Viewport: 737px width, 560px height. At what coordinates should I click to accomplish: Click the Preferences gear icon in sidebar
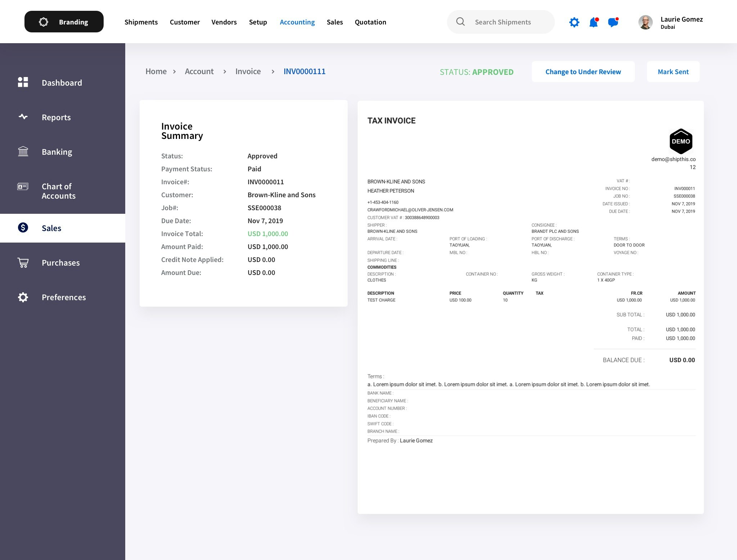[x=23, y=297]
